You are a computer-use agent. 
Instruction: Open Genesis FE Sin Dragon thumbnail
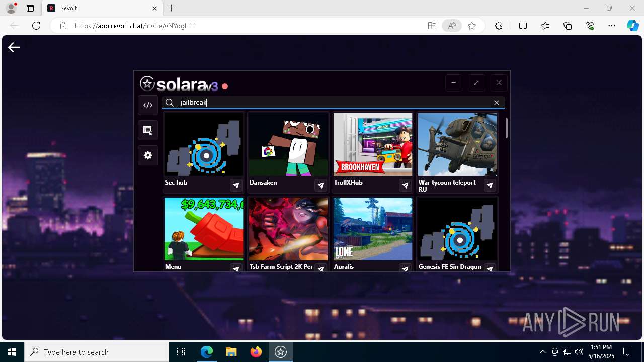[x=457, y=229]
